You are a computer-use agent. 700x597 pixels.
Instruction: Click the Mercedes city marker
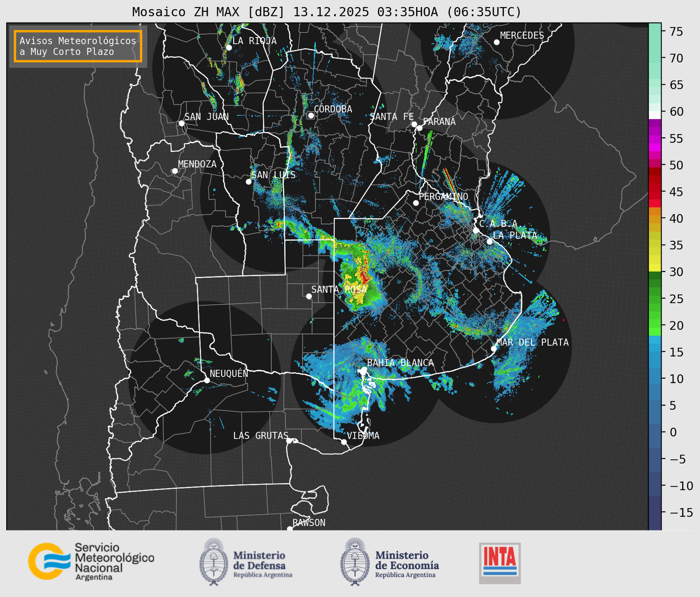point(496,42)
